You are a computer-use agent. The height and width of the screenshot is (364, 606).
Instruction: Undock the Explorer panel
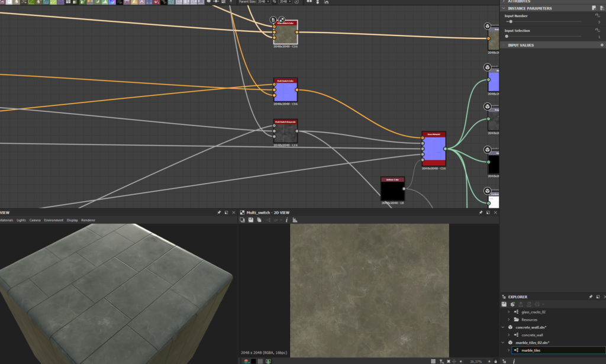(x=598, y=297)
